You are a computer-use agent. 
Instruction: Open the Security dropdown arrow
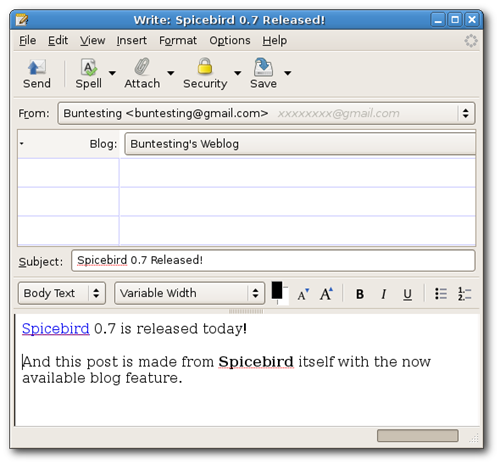(x=237, y=73)
